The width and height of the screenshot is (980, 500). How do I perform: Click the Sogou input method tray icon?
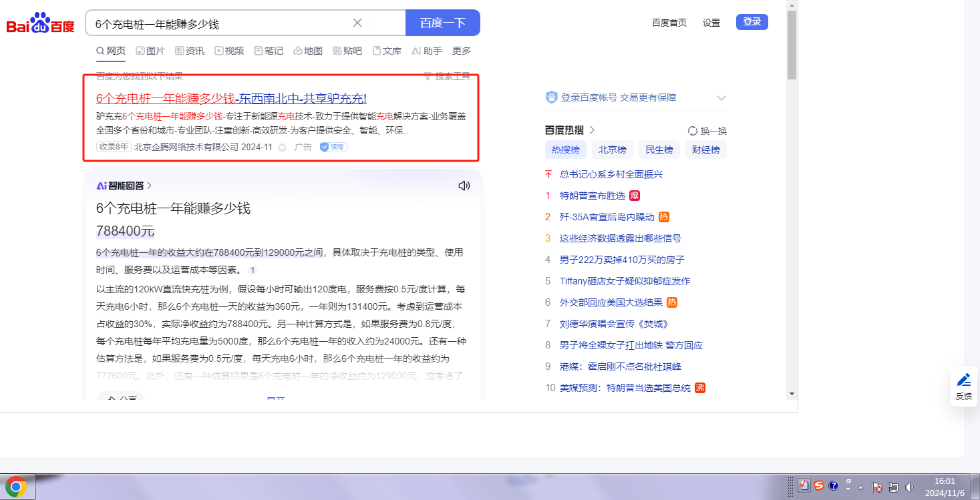818,486
